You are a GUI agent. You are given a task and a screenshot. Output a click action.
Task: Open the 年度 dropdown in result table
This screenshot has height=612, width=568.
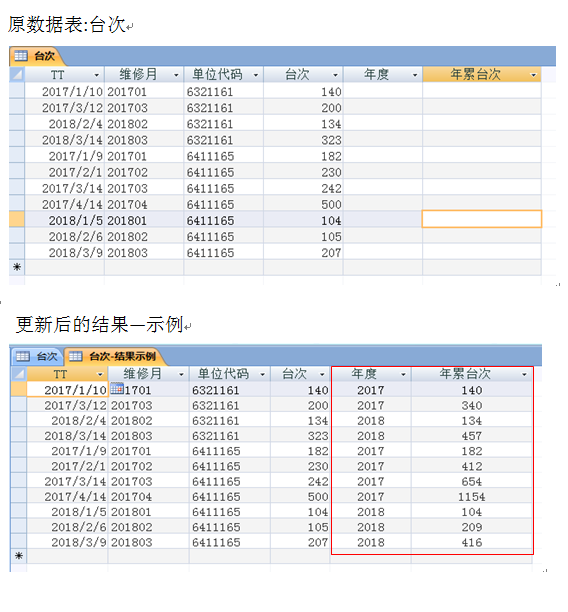pyautogui.click(x=403, y=374)
